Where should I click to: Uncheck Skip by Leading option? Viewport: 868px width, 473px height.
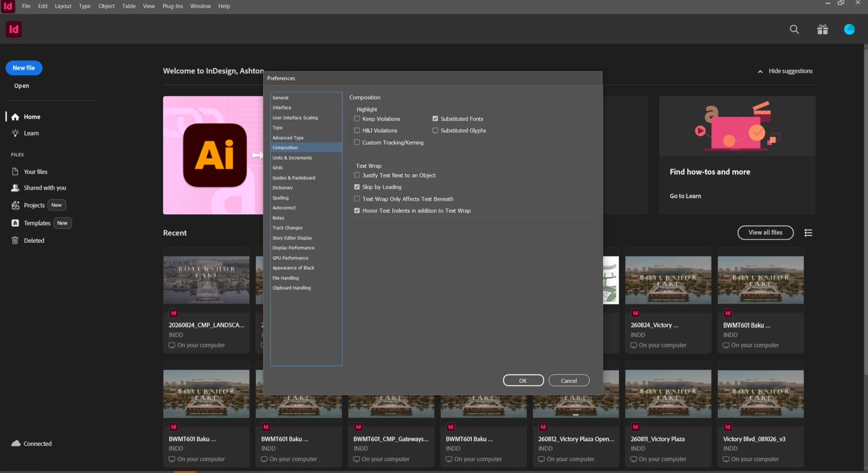click(x=357, y=187)
